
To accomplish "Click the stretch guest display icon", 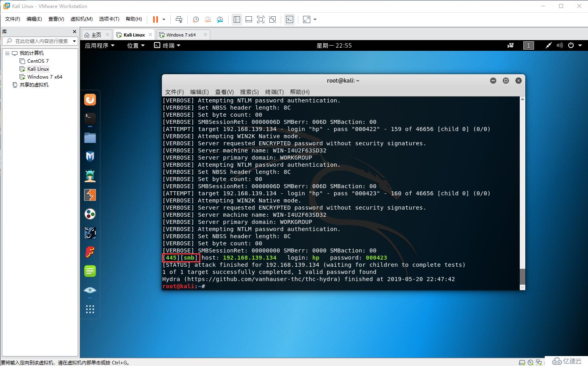I will pos(307,19).
